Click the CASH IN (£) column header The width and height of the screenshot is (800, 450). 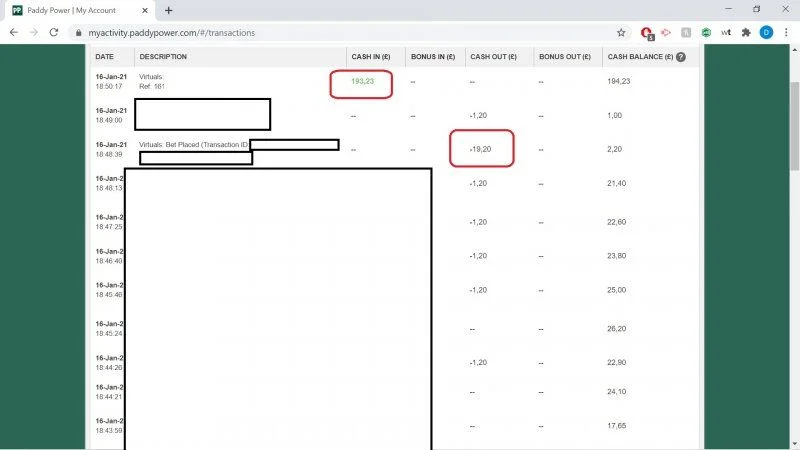tap(371, 57)
